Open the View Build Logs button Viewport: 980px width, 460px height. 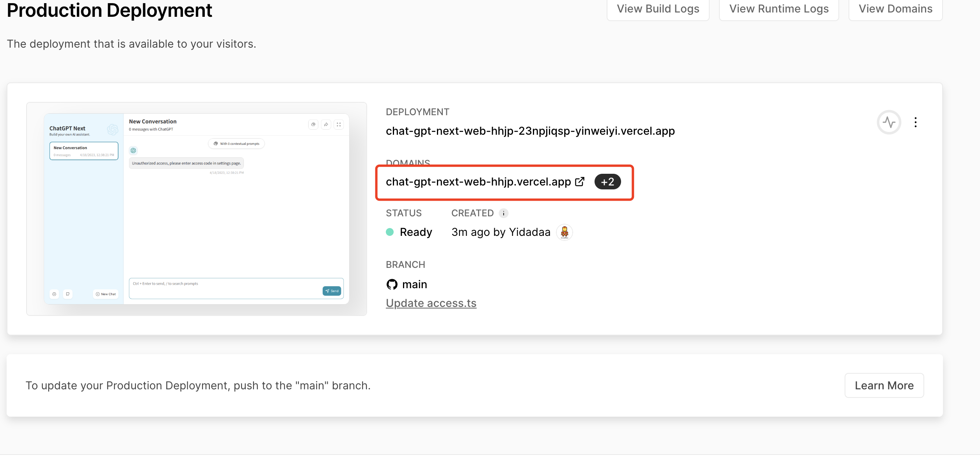658,9
